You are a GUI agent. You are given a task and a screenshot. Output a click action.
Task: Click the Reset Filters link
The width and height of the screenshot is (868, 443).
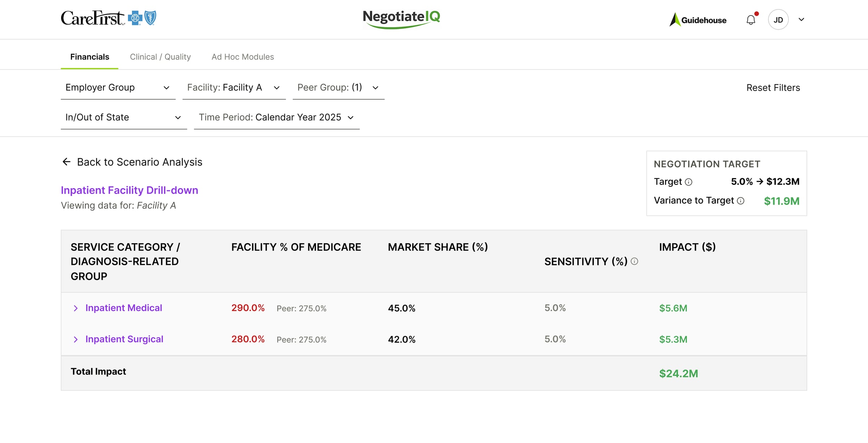(773, 88)
